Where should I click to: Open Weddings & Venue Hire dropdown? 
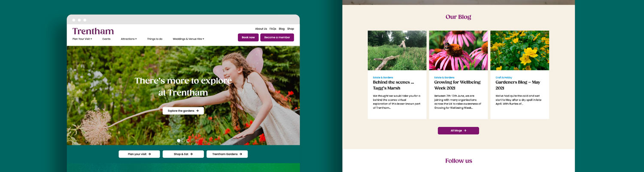coord(188,39)
